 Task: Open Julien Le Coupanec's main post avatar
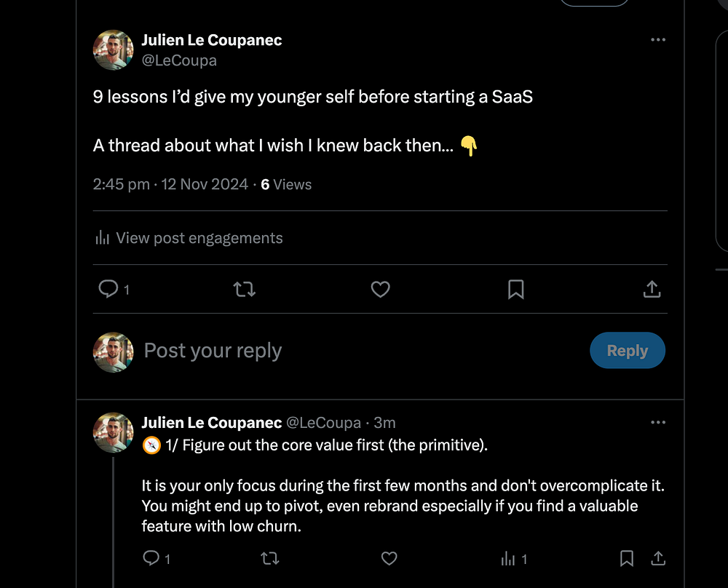pos(113,49)
